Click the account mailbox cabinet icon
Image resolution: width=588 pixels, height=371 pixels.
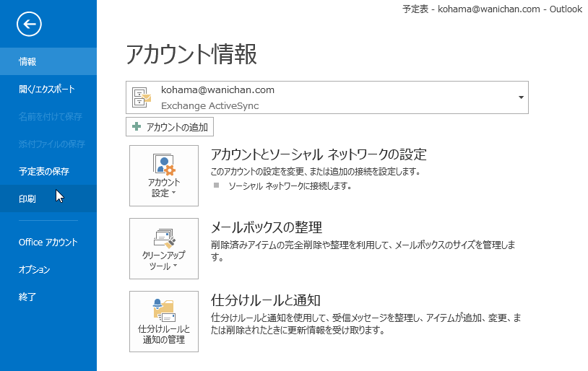(x=142, y=98)
